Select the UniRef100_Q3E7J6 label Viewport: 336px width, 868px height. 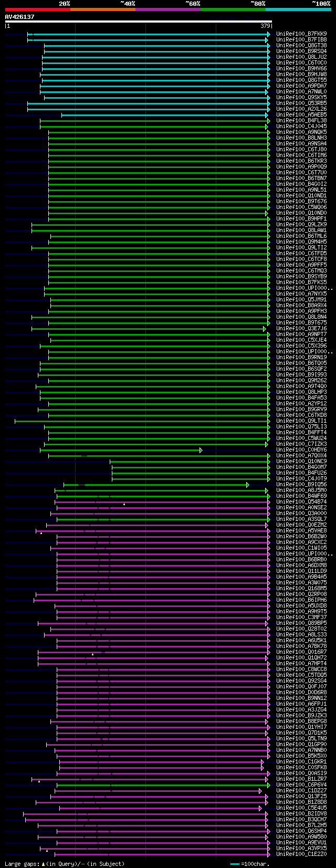click(x=301, y=329)
